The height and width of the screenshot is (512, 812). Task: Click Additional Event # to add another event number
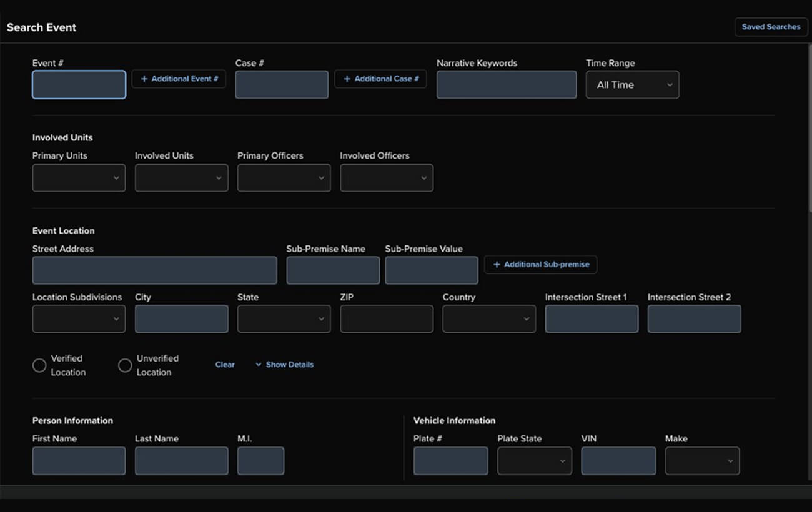[x=179, y=79]
